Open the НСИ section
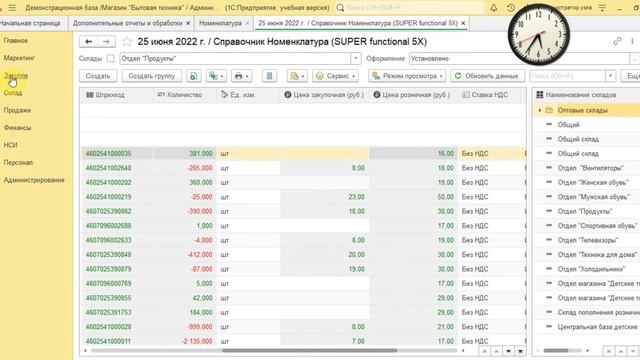 coord(11,145)
